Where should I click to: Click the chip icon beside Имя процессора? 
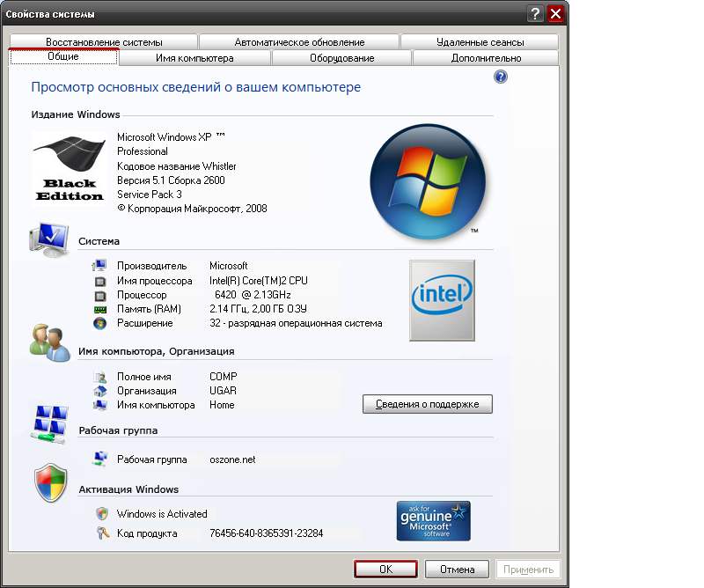point(100,281)
